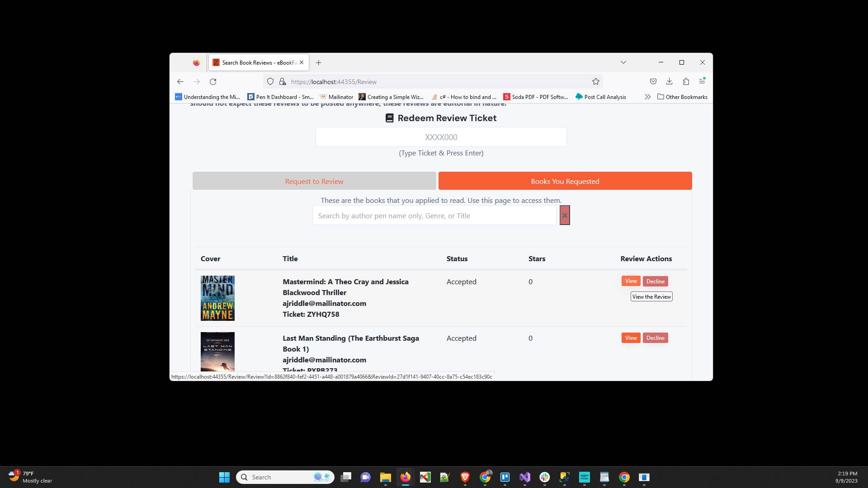Open the Firefox extensions puzzle-piece icon
868x488 pixels.
click(x=686, y=82)
